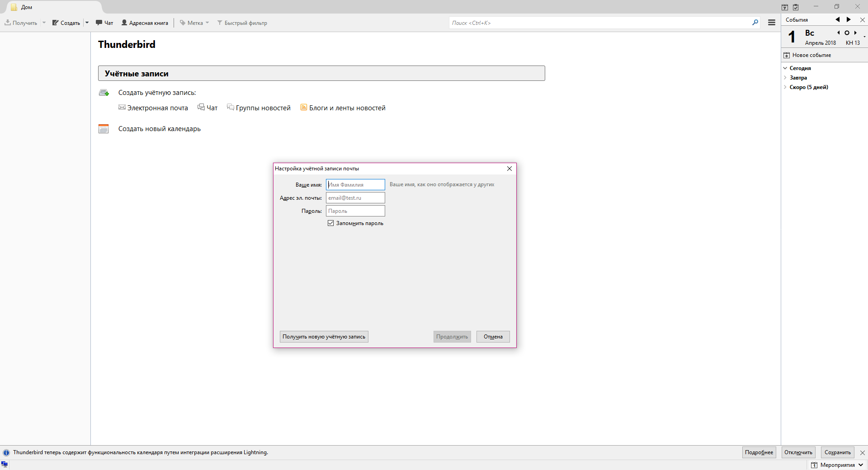Click Сохранить in notification bar
The height and width of the screenshot is (470, 868).
pyautogui.click(x=837, y=452)
